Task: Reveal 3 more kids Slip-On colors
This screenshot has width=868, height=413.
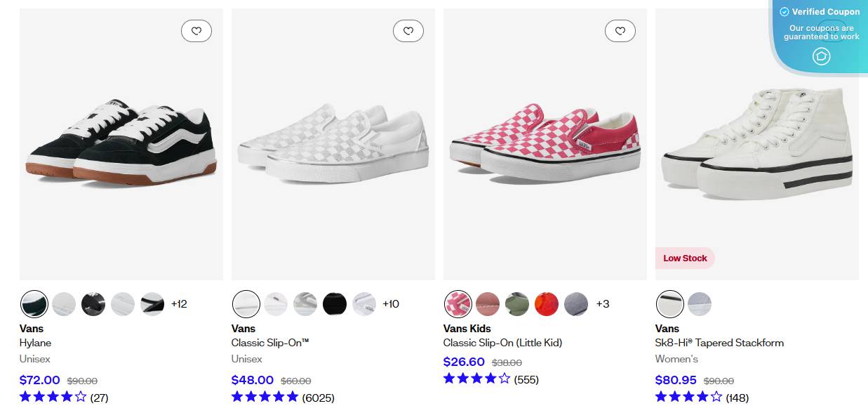Action: click(603, 304)
